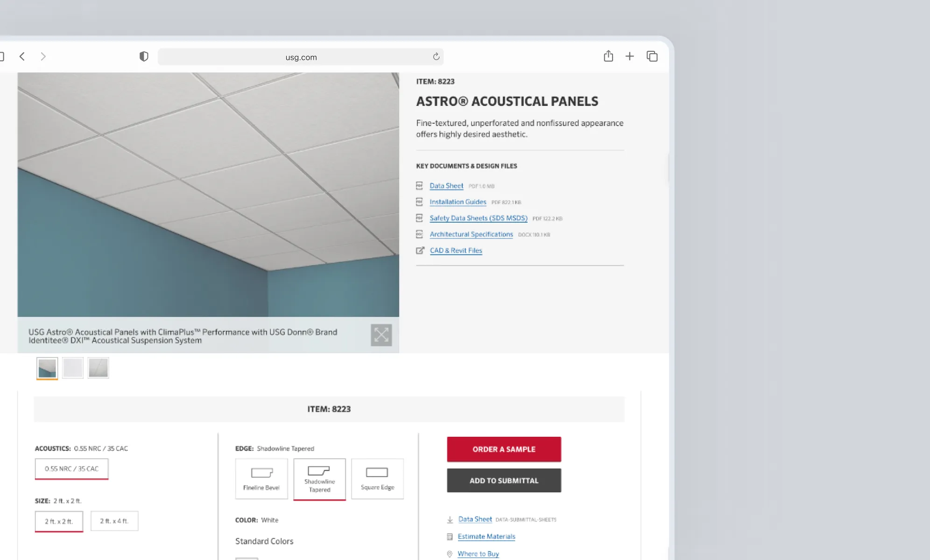Image resolution: width=930 pixels, height=560 pixels.
Task: Show the tab overview
Action: coord(652,56)
